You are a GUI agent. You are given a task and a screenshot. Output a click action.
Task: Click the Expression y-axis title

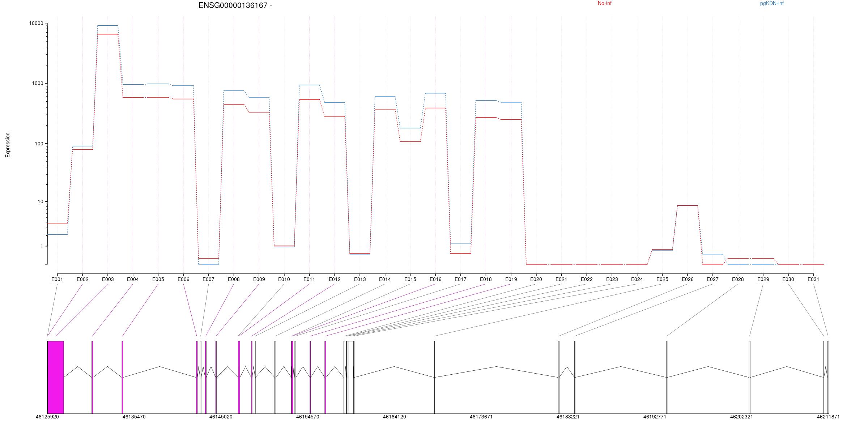point(8,145)
